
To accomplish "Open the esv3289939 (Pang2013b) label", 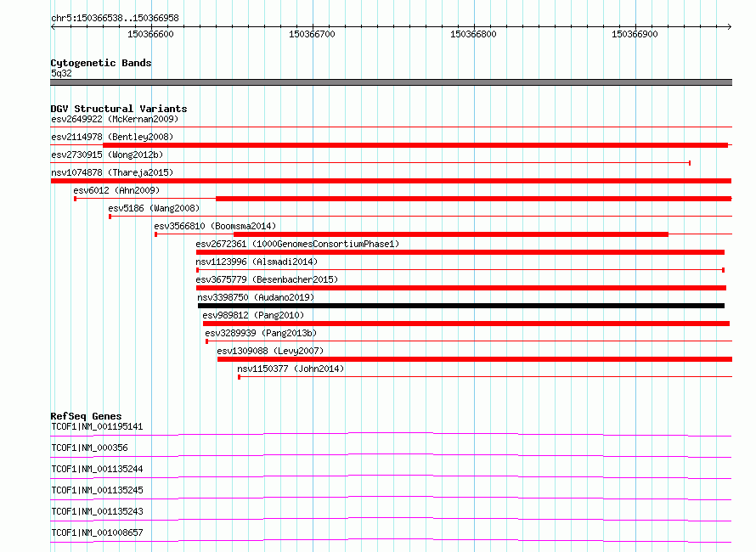I will click(261, 333).
